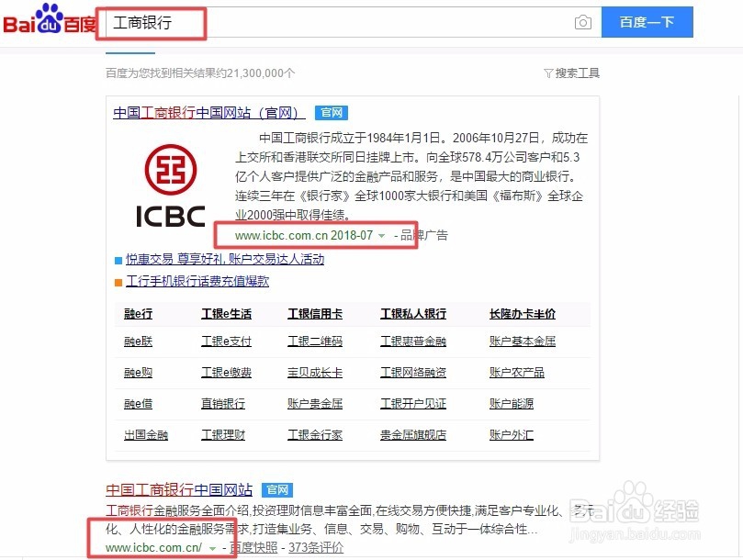
Task: Open 账户贵金属 link
Action: point(315,404)
